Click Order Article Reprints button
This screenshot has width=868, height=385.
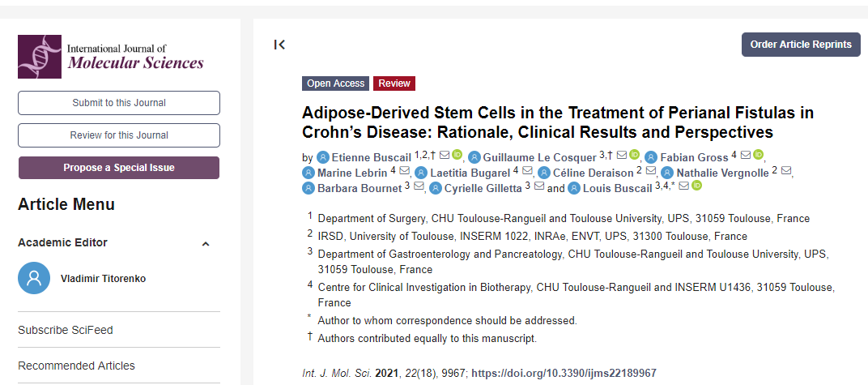[801, 45]
